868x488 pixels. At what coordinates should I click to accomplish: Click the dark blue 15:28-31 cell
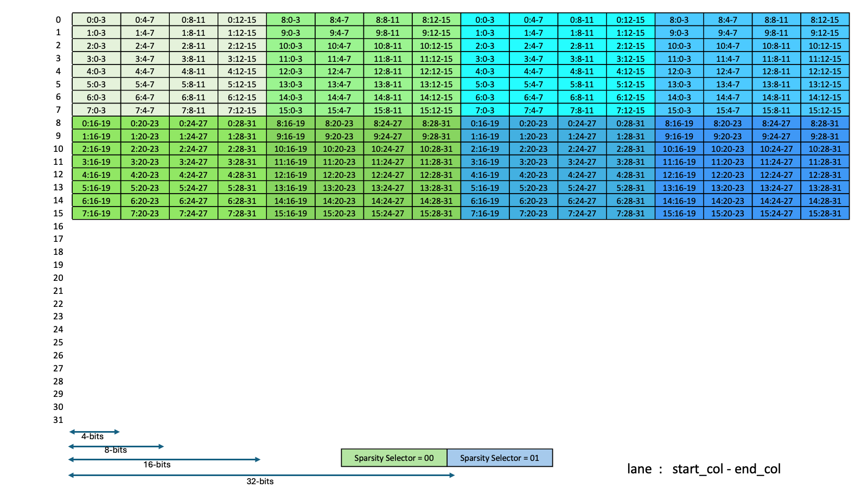click(825, 214)
